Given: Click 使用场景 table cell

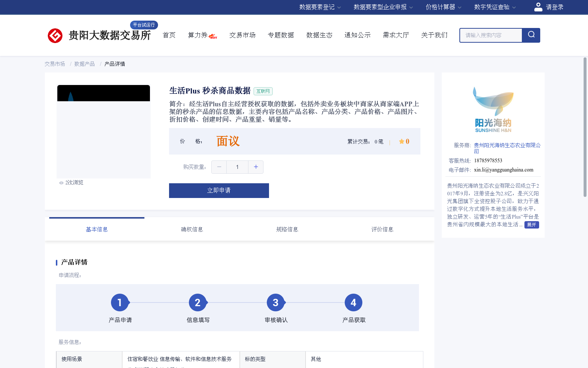Looking at the screenshot, I should pyautogui.click(x=89, y=360).
